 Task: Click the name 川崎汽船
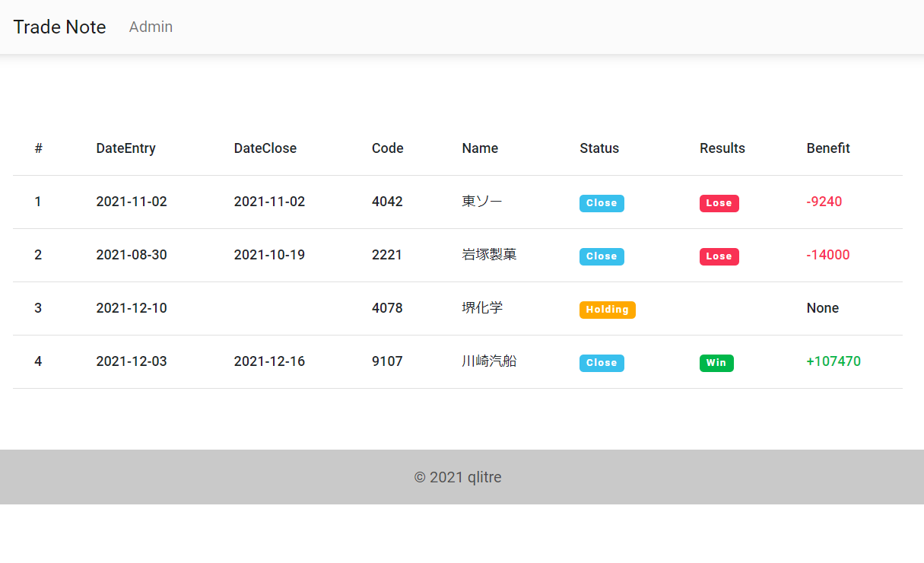click(489, 361)
